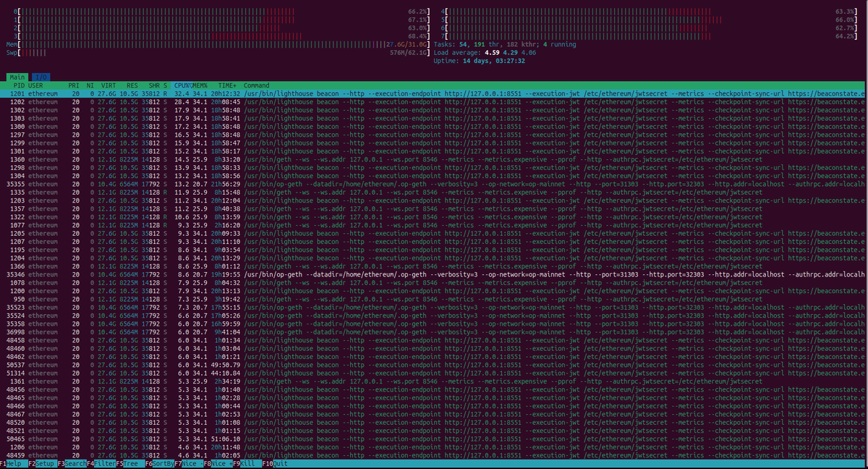Click the Mem usage meter bar
The width and height of the screenshot is (868, 469).
(218, 44)
